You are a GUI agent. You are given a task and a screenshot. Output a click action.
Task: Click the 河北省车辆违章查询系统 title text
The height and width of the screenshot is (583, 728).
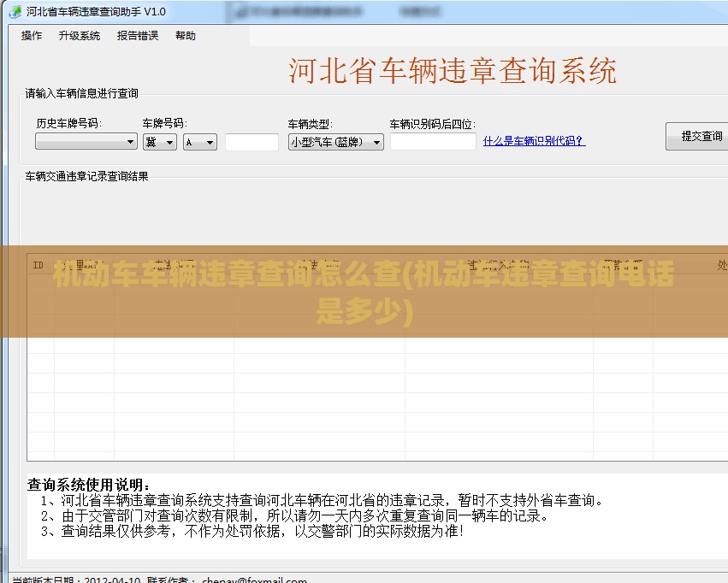[x=453, y=71]
